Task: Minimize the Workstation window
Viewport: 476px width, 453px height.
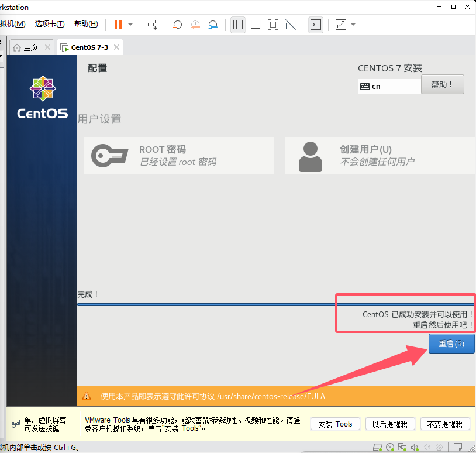Action: pos(439,6)
